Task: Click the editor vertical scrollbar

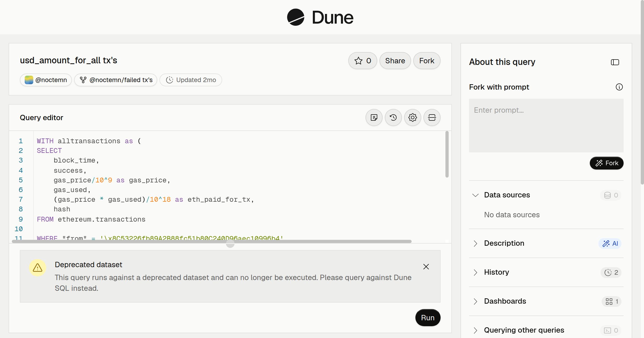Action: pyautogui.click(x=447, y=154)
